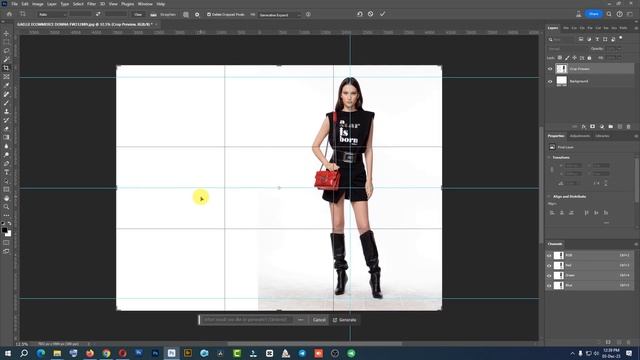Click the Clear button in options bar

pos(138,14)
